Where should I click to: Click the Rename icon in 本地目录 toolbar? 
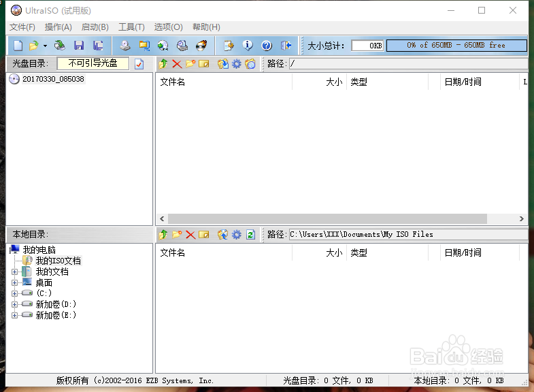pos(203,234)
